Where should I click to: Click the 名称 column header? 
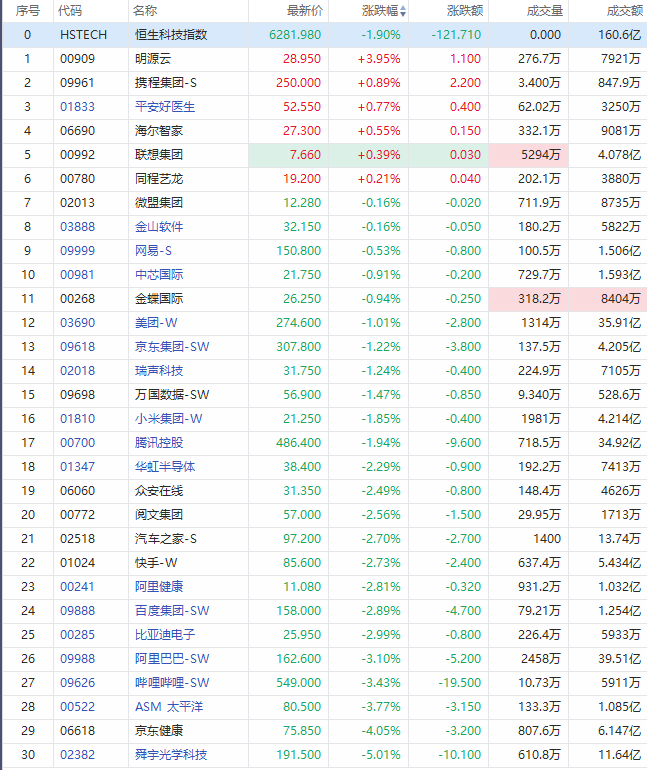click(x=145, y=11)
